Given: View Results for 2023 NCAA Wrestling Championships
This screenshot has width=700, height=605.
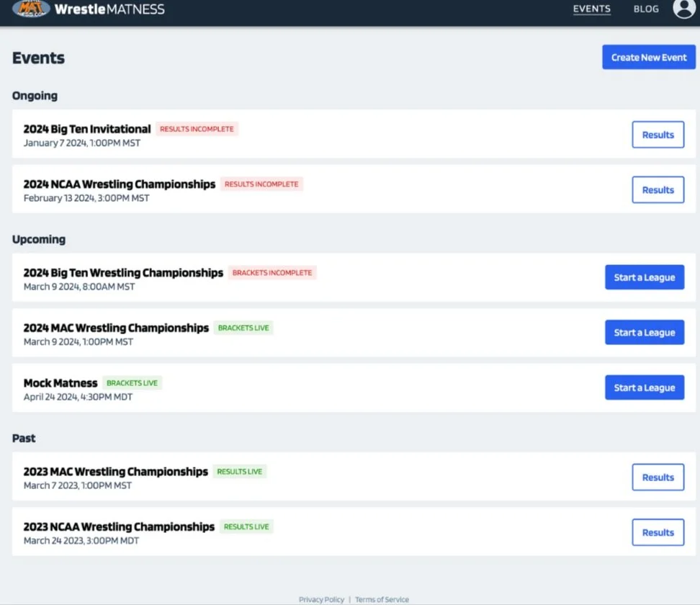Looking at the screenshot, I should pos(658,532).
